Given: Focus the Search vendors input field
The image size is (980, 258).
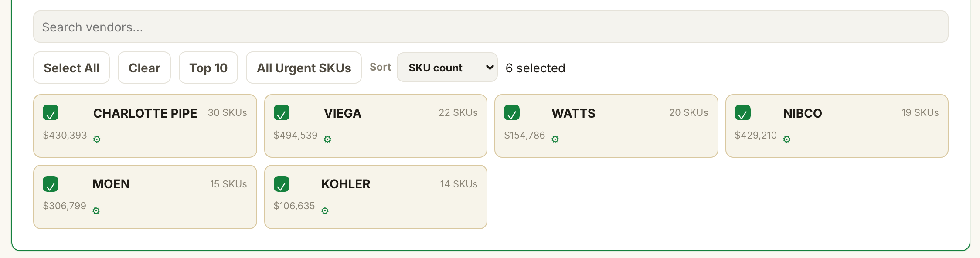Looking at the screenshot, I should pyautogui.click(x=491, y=27).
